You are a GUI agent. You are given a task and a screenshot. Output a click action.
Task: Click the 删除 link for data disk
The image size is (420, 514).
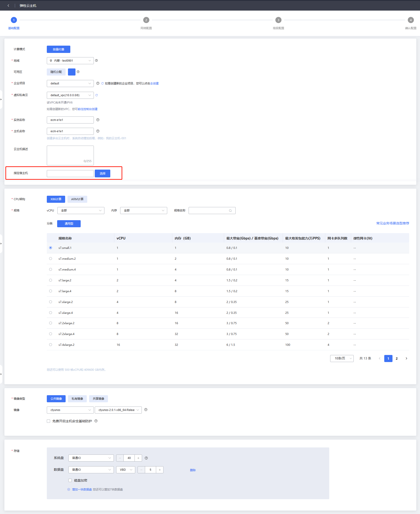193,470
